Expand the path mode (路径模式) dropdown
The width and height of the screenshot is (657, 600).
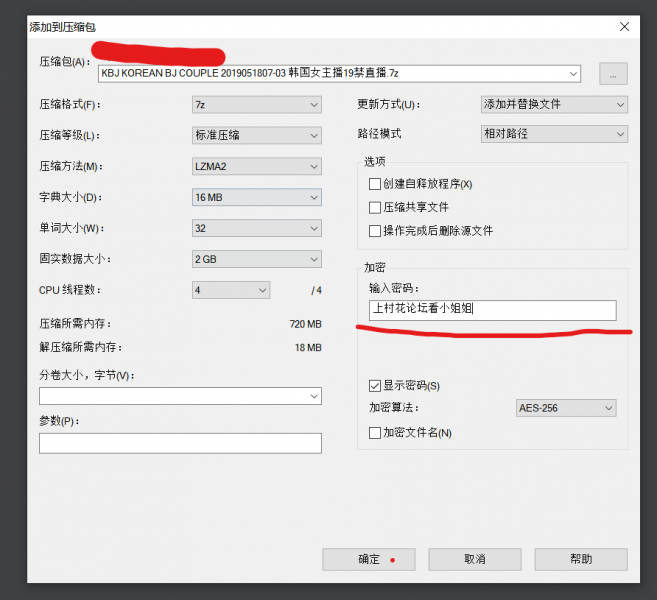pyautogui.click(x=554, y=134)
